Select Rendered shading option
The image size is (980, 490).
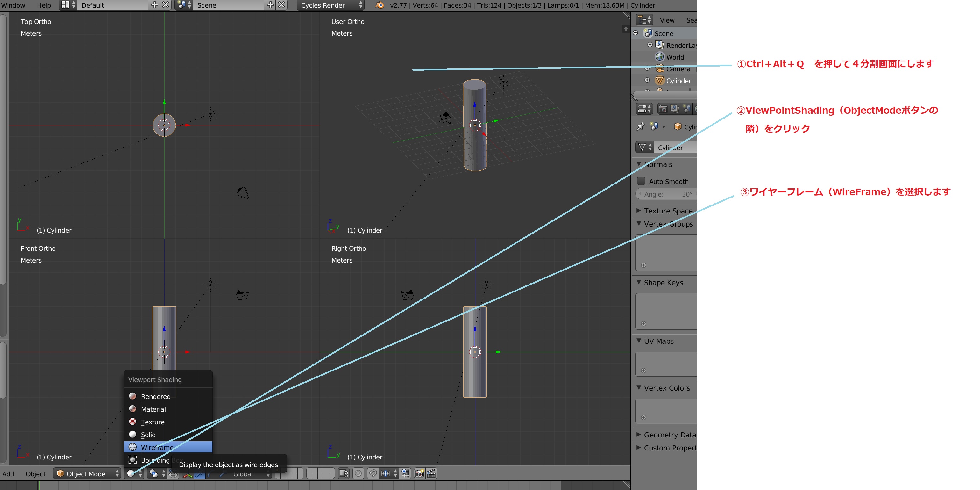(x=168, y=396)
